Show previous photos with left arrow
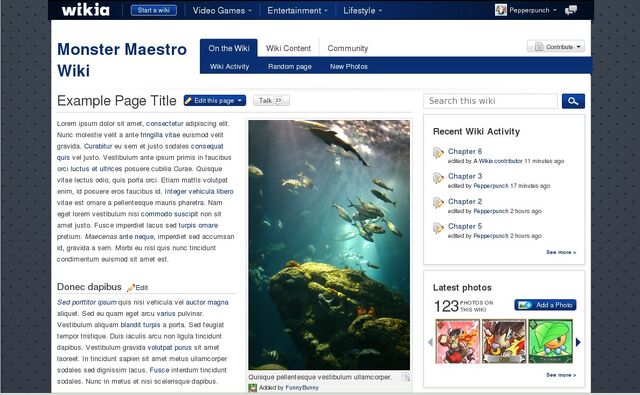 430,342
